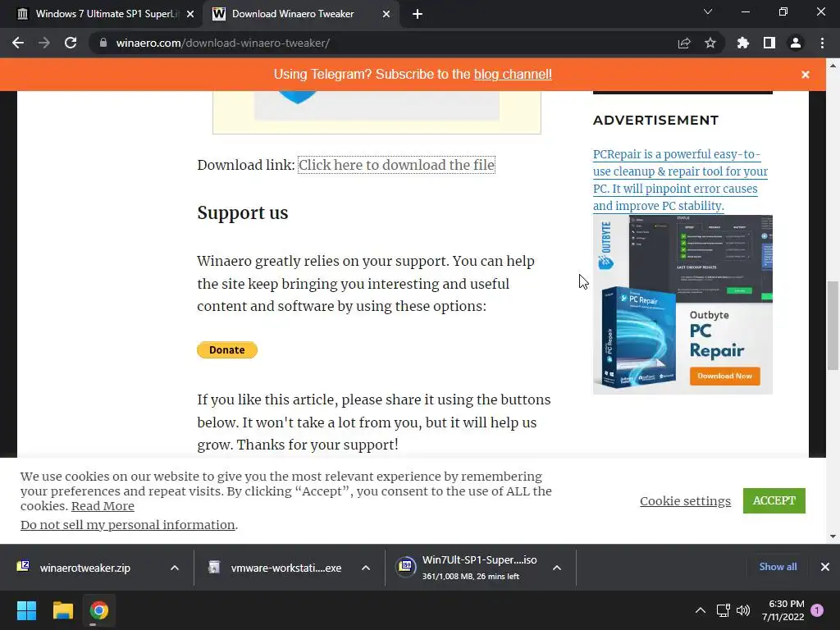Expand winaerotweaker.zip download options
This screenshot has width=840, height=630.
[x=175, y=568]
